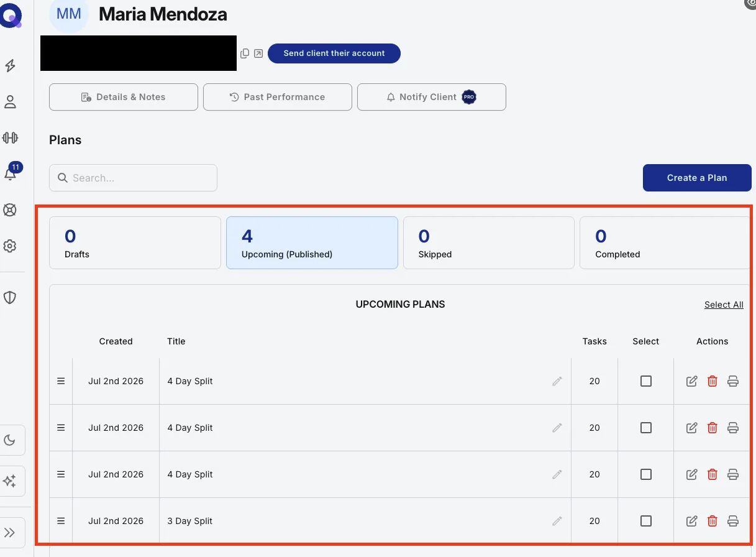Edit the third 4 Day Split plan
This screenshot has width=756, height=557.
click(691, 474)
